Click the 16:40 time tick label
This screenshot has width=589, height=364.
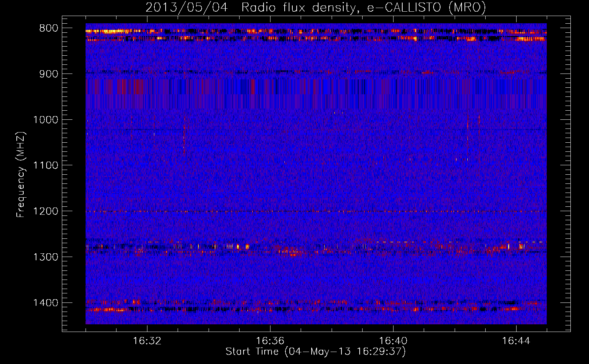click(x=393, y=341)
